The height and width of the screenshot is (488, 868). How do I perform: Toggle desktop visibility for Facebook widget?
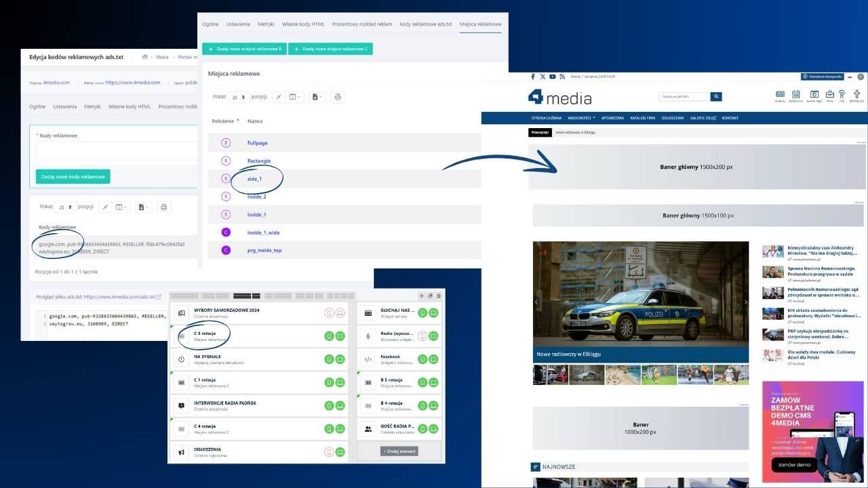click(x=433, y=359)
